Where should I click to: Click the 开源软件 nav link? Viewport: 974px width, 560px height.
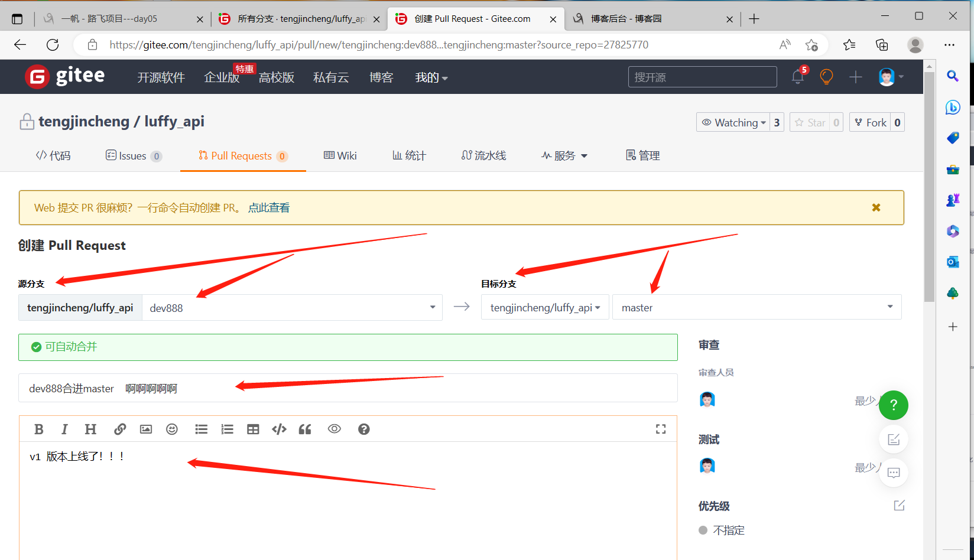point(161,77)
